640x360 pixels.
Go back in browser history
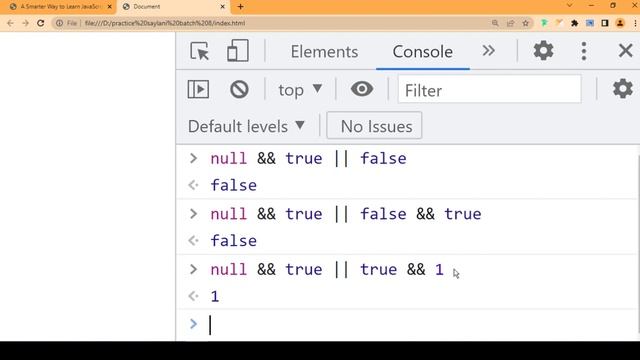click(10, 23)
